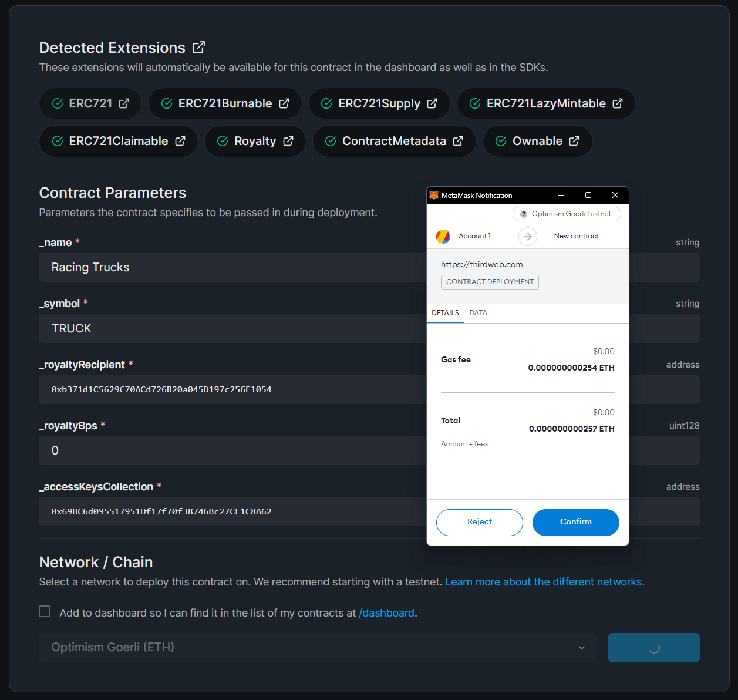The image size is (738, 700).
Task: Enable the Add to dashboard checkbox
Action: point(45,611)
